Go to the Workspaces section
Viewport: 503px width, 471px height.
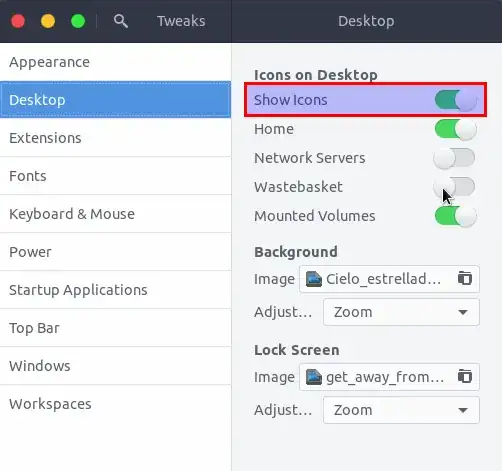pyautogui.click(x=115, y=404)
